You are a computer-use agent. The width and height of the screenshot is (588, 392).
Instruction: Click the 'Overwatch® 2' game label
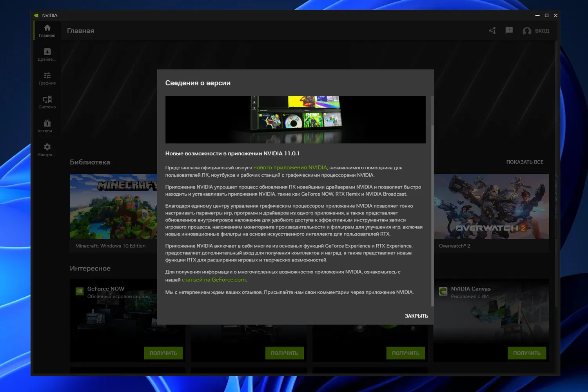(454, 246)
